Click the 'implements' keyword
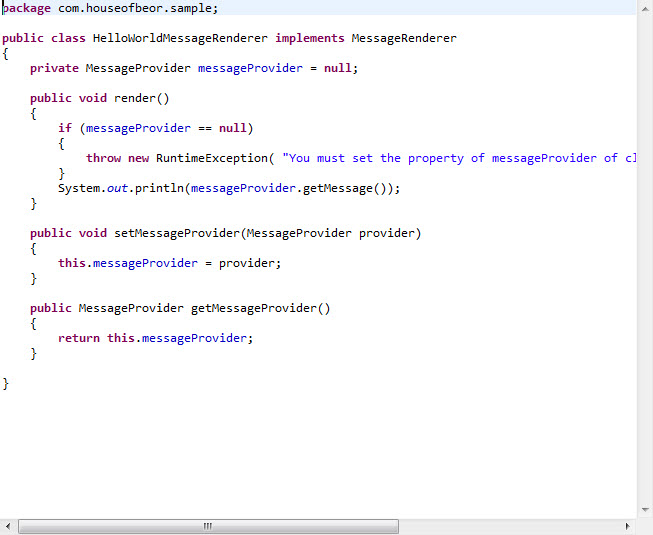The image size is (653, 535). point(310,38)
